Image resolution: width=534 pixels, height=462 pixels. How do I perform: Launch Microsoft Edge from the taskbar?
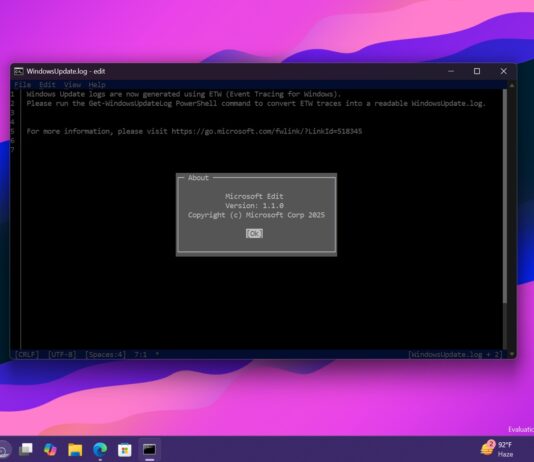pyautogui.click(x=100, y=449)
